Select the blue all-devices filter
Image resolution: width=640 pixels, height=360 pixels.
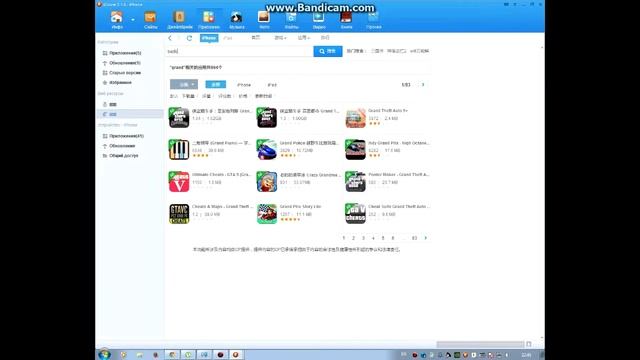tap(216, 84)
